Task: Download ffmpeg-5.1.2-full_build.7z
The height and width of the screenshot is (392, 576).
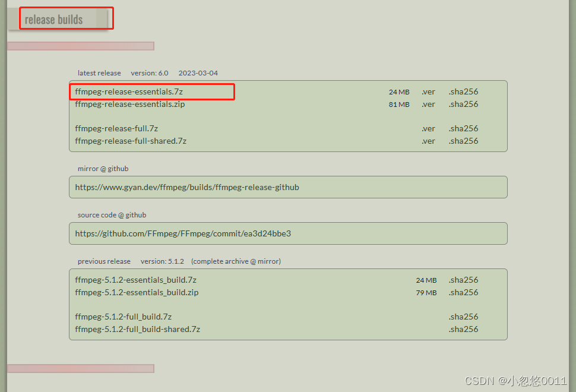Action: point(124,317)
